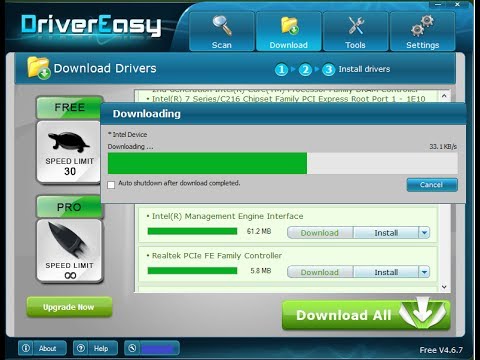Viewport: 480px width, 360px height.
Task: Select step 2 circle indicator
Action: click(305, 70)
